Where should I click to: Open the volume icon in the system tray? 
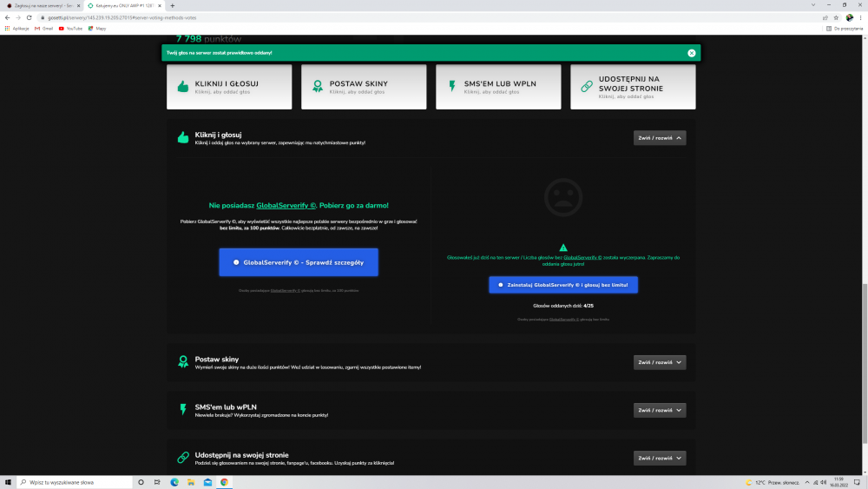point(824,482)
